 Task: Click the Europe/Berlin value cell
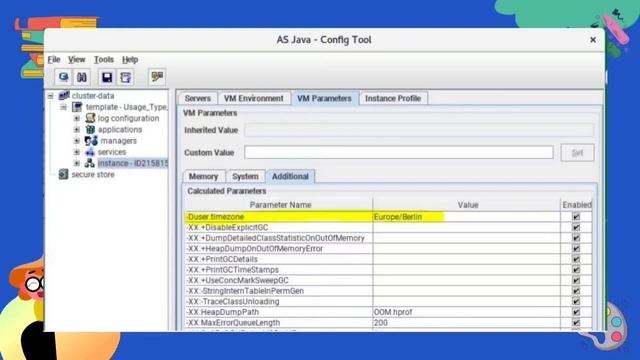click(x=466, y=217)
